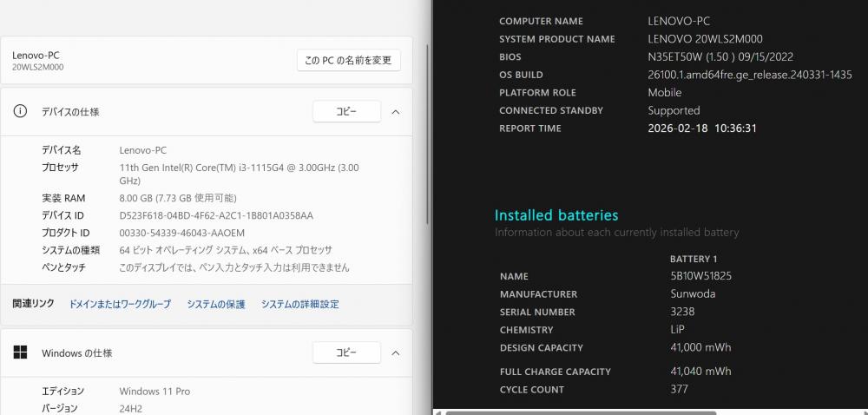Select BIOS value N35ET50W (1.50 ) 09/15/2022
Viewport: 868px width, 415px height.
coord(720,56)
